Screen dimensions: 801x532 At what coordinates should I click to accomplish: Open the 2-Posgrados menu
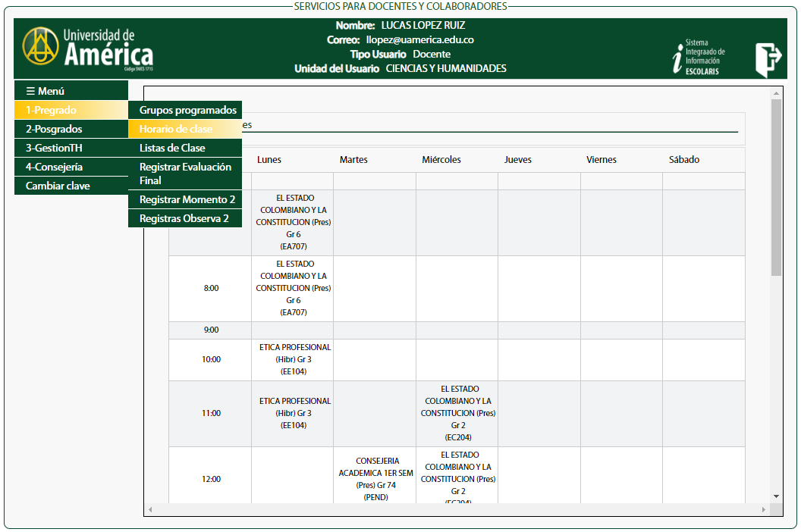(x=71, y=129)
